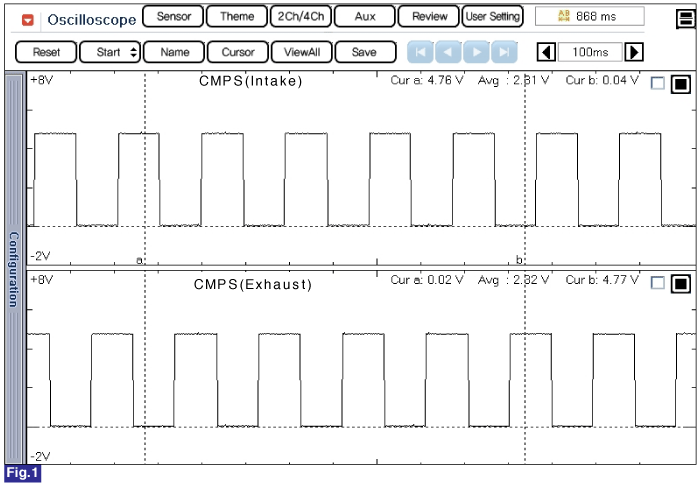The height and width of the screenshot is (485, 700).
Task: Select the CMPS(Intake) channel title
Action: point(251,81)
